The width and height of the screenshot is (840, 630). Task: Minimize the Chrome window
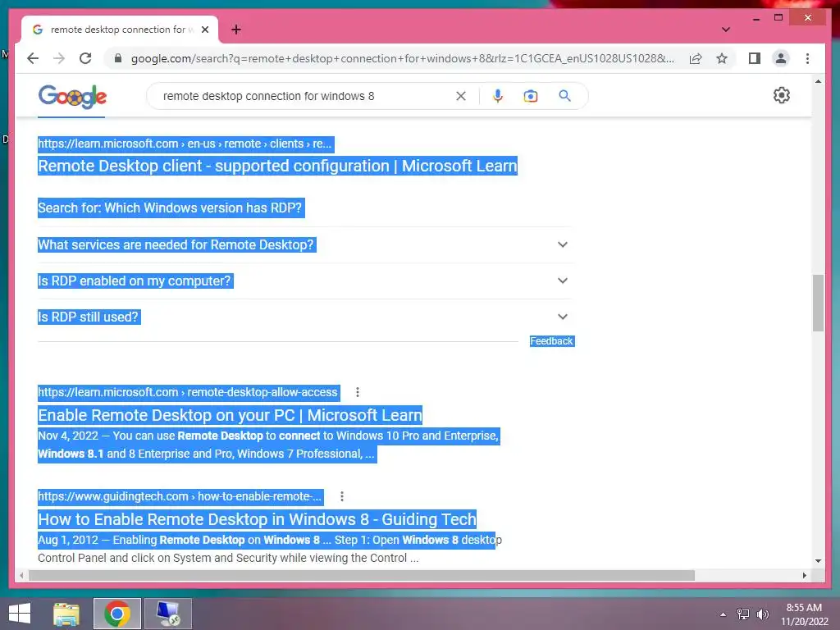pyautogui.click(x=756, y=18)
